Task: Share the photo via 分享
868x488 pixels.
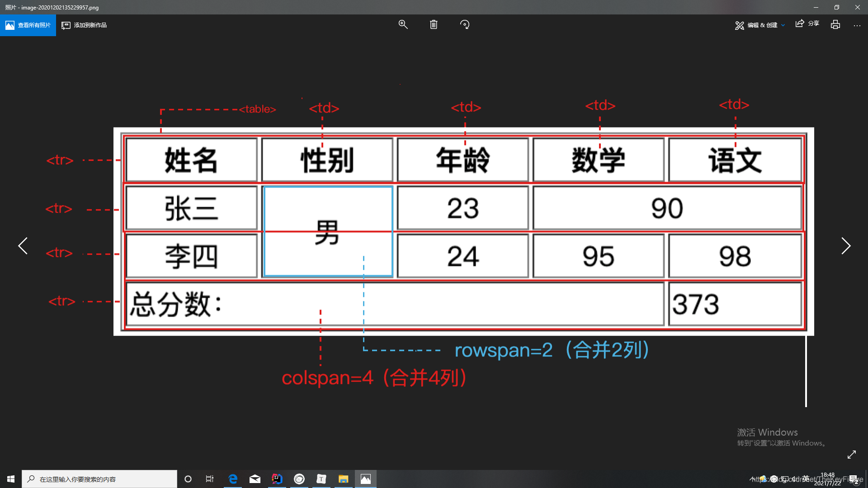Action: [x=807, y=24]
